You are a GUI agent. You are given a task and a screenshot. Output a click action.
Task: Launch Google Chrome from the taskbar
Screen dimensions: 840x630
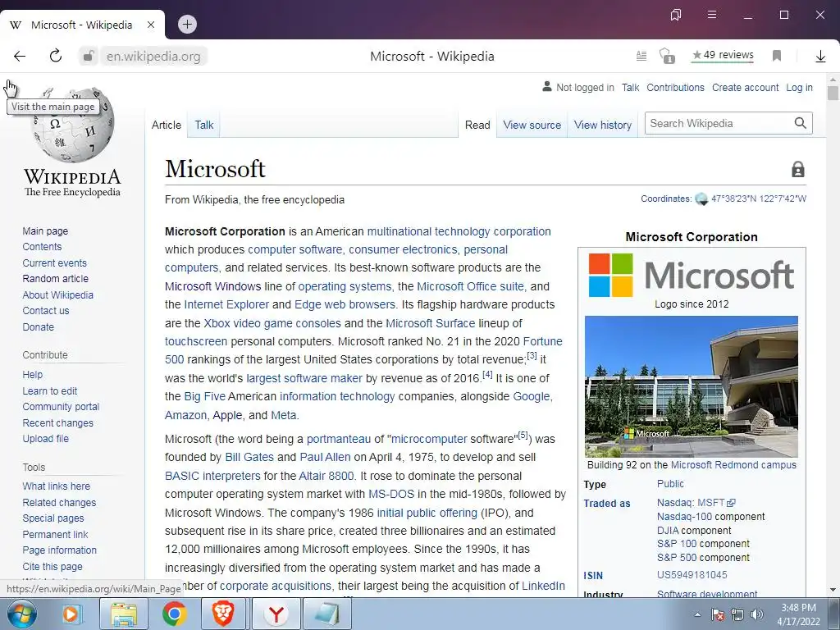click(x=174, y=614)
